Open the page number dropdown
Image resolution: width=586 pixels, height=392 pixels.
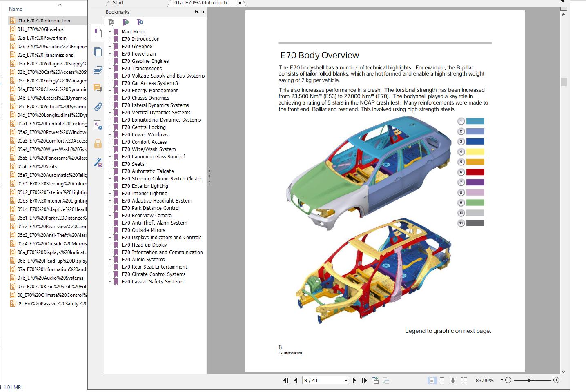(346, 381)
